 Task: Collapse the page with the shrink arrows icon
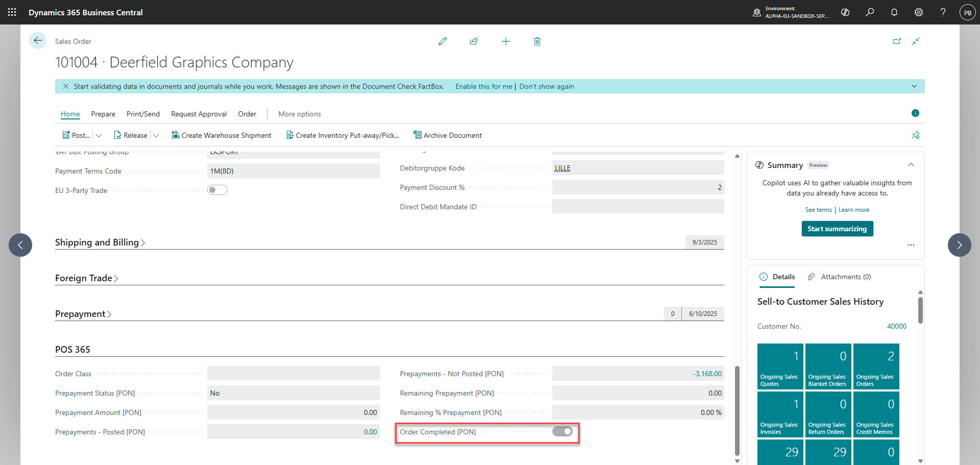tap(916, 41)
